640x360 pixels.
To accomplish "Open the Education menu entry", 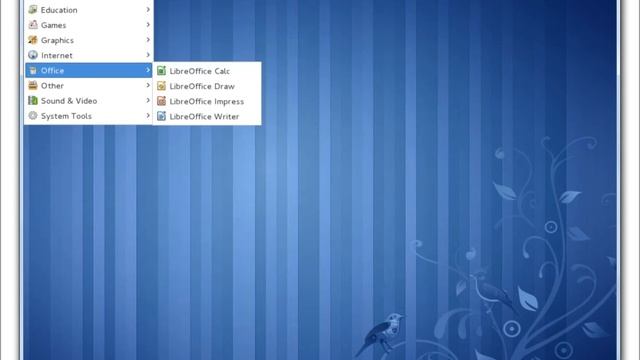I will (89, 9).
